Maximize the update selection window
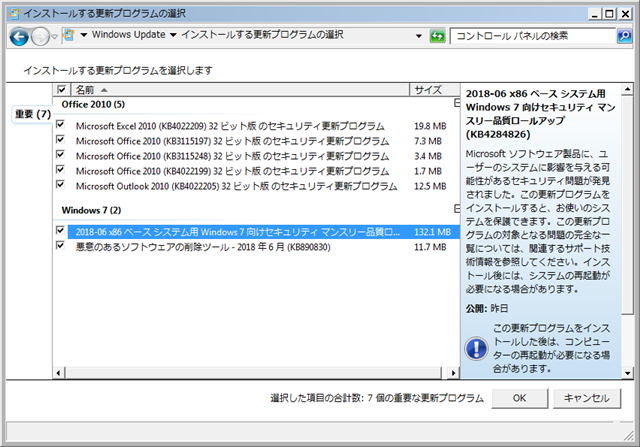This screenshot has width=640, height=447. [x=609, y=14]
